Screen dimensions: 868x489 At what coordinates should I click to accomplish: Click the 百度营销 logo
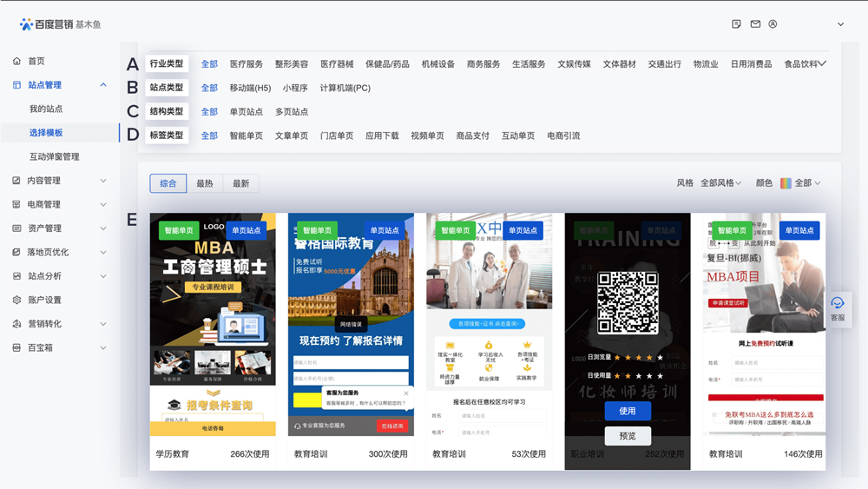60,24
